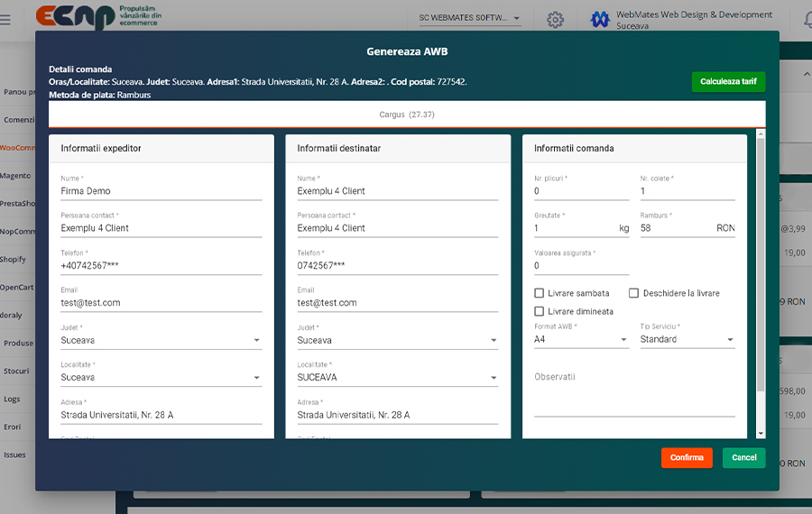Cancel the AWB generation dialog
This screenshot has height=514, width=812.
(743, 458)
